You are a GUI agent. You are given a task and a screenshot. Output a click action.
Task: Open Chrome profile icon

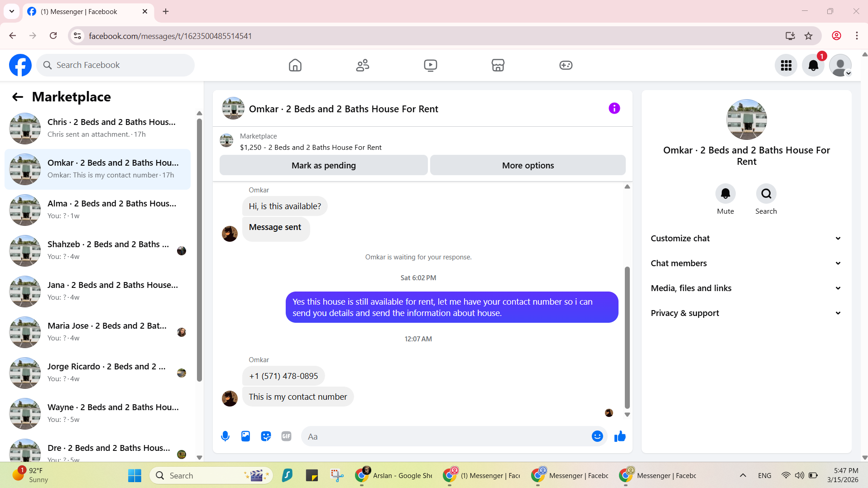[836, 36]
